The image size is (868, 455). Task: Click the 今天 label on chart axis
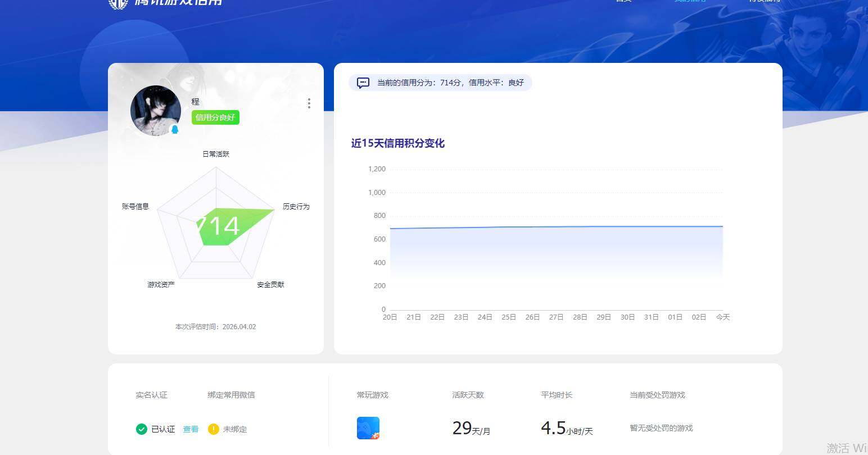pyautogui.click(x=723, y=317)
